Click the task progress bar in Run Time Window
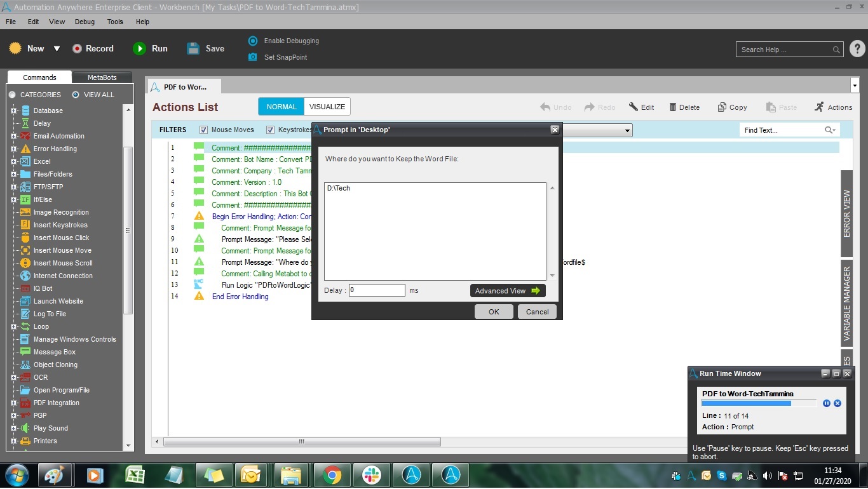 click(x=759, y=403)
